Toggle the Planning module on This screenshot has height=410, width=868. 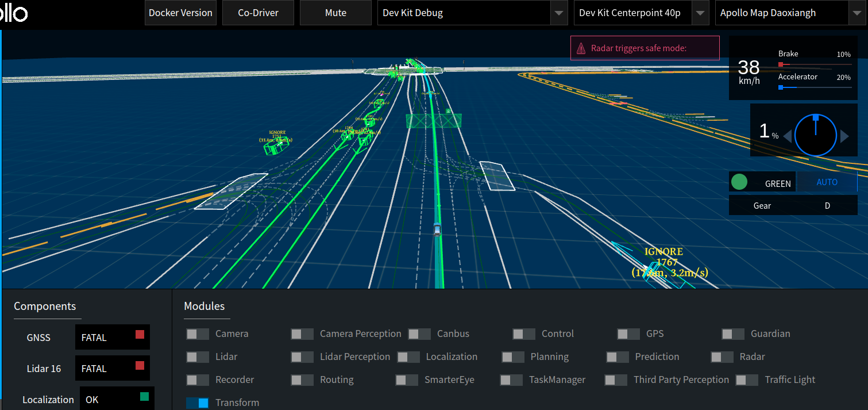pos(512,357)
